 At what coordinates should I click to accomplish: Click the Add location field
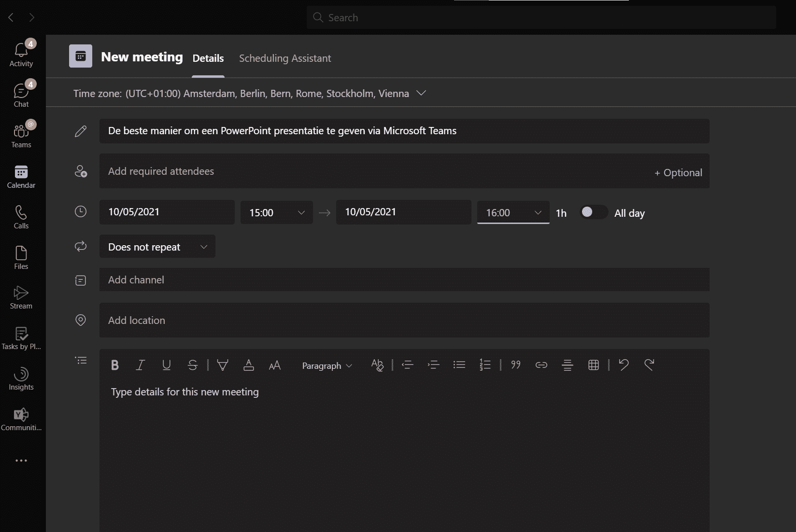coord(404,320)
